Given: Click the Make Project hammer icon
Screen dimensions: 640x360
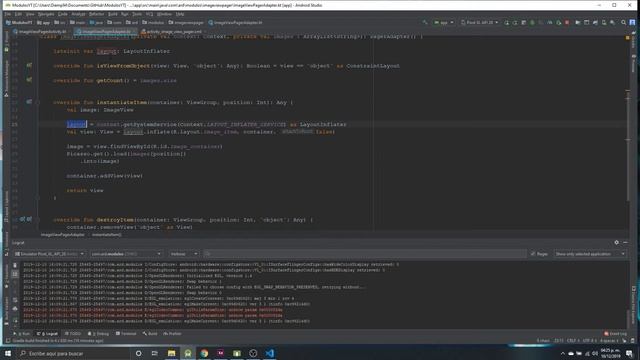Looking at the screenshot, I should [425, 22].
